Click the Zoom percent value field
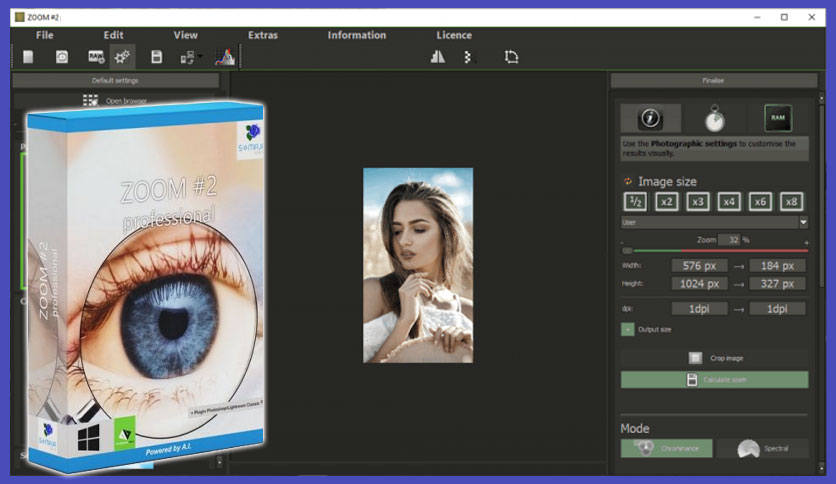Viewport: 836px width, 484px height. [730, 240]
